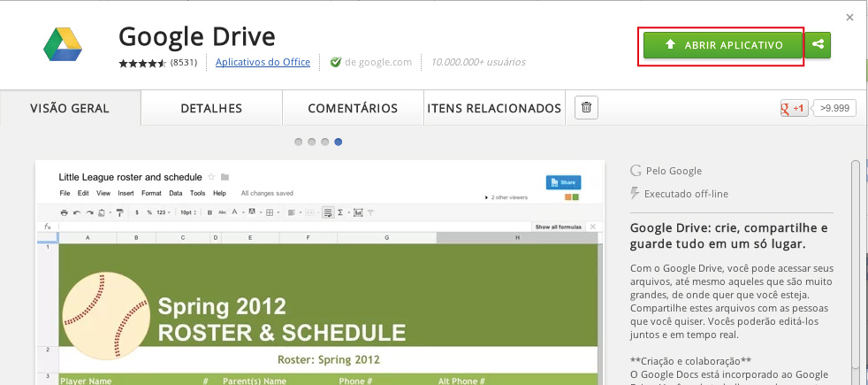
Task: Select the fourth blue carousel dot
Action: coord(339,142)
